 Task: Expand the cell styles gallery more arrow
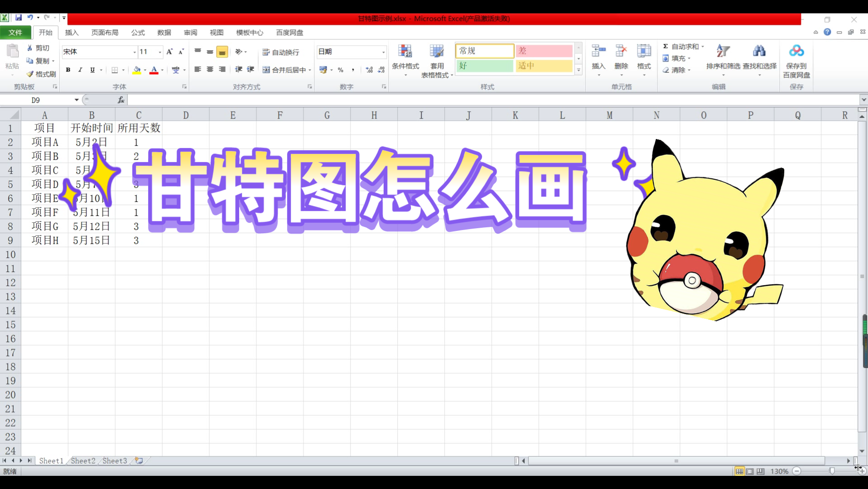(x=579, y=70)
